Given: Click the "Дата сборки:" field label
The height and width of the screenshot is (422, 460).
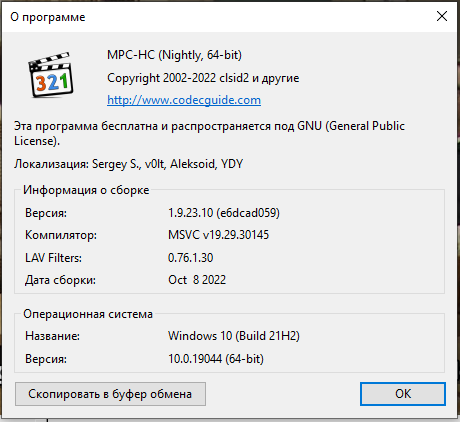Looking at the screenshot, I should coord(60,280).
